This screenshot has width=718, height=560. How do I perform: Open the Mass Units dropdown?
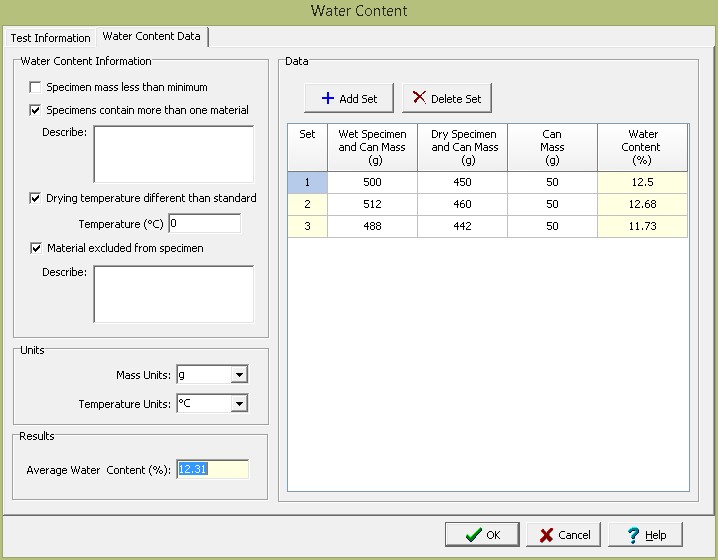[238, 375]
